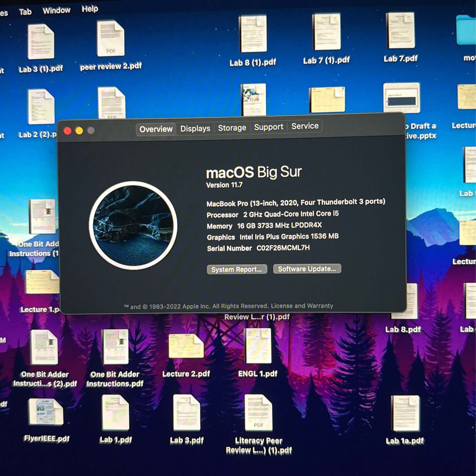Open the Lab 1a.pdf file
The width and height of the screenshot is (476, 476).
point(405,414)
